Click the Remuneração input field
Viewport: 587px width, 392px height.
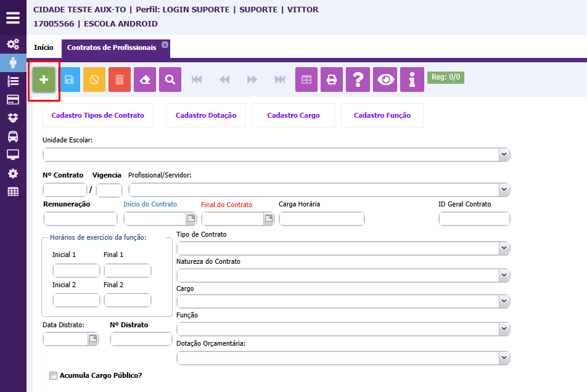point(80,219)
